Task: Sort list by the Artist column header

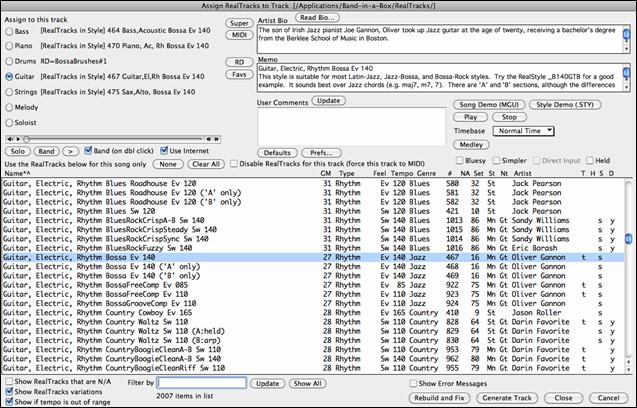Action: (x=522, y=174)
